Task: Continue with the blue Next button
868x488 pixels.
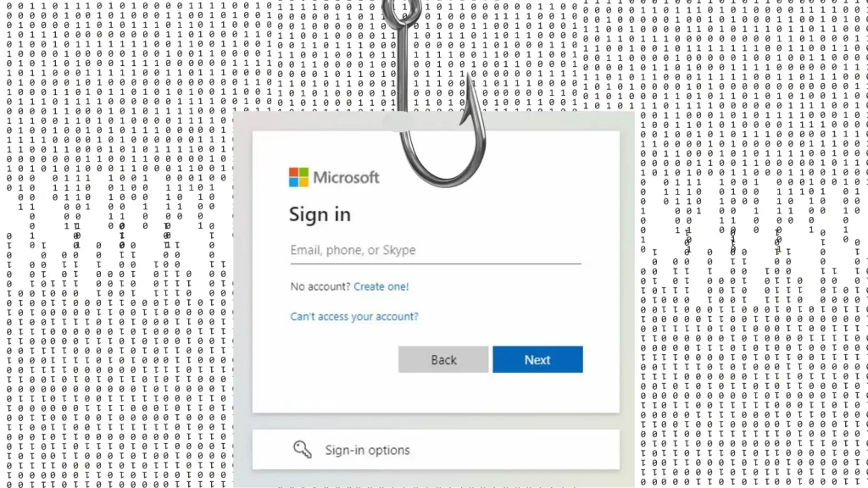Action: tap(537, 359)
